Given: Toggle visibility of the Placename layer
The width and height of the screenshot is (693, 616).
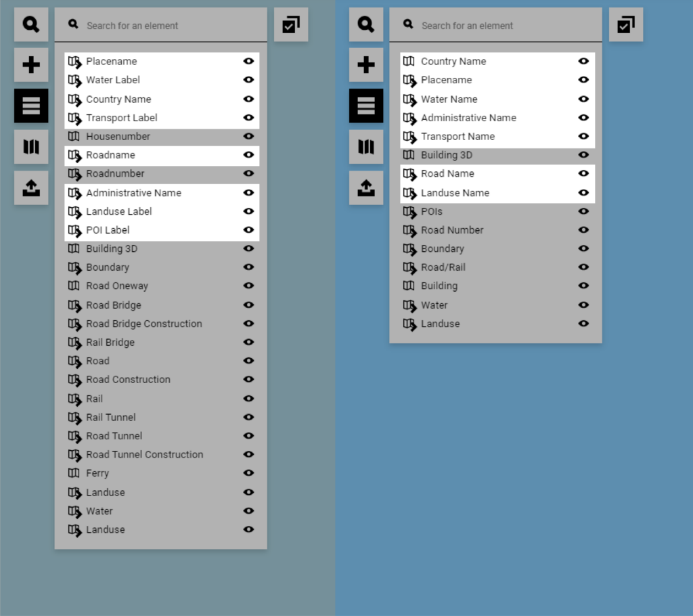Looking at the screenshot, I should 248,61.
